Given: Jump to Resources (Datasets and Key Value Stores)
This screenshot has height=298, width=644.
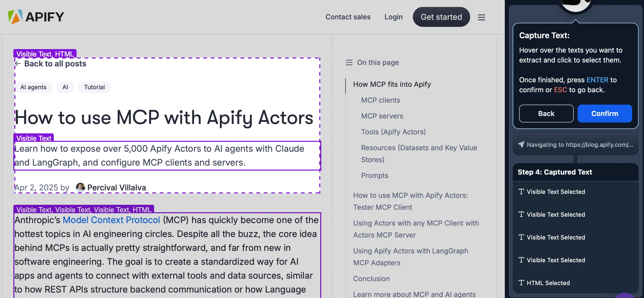Looking at the screenshot, I should [x=419, y=154].
